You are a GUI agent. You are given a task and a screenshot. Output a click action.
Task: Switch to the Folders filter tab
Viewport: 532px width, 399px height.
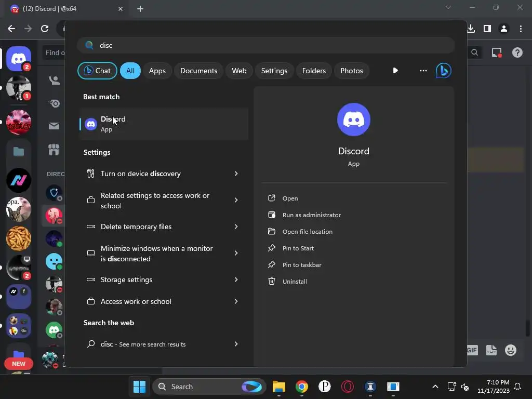pyautogui.click(x=314, y=71)
